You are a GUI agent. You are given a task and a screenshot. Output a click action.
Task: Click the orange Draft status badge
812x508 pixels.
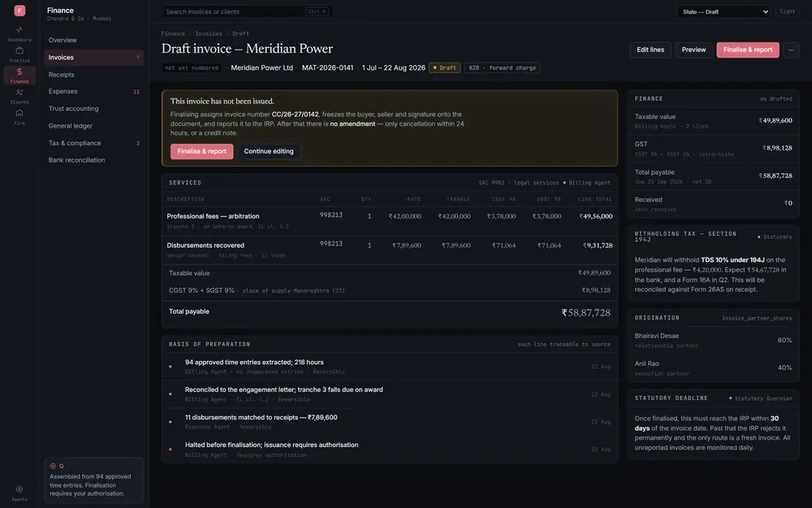445,68
